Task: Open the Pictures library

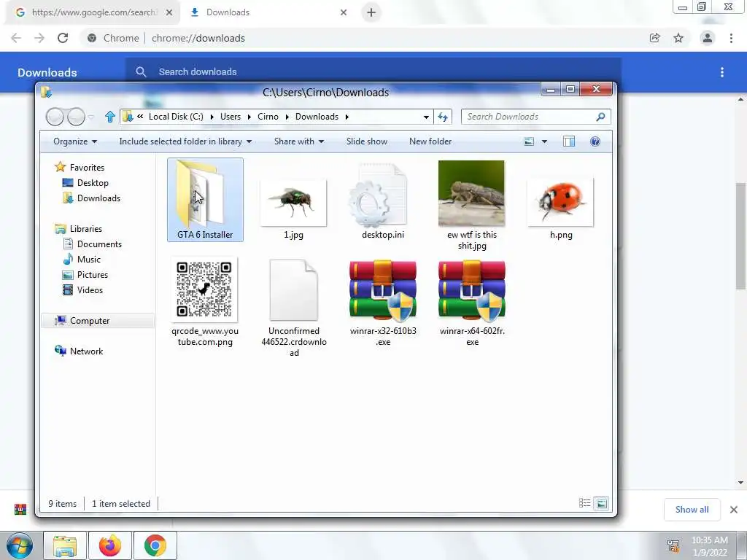Action: pos(93,275)
